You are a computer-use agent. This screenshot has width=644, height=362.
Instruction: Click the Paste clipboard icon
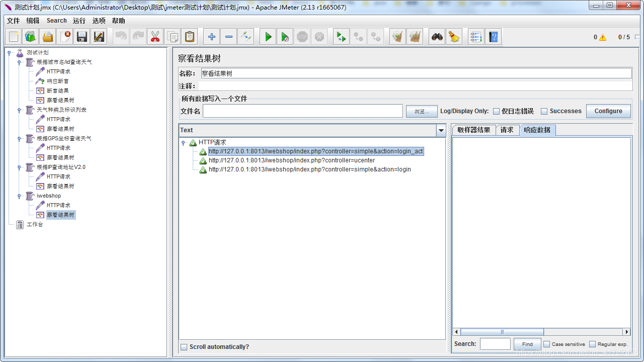coord(189,37)
